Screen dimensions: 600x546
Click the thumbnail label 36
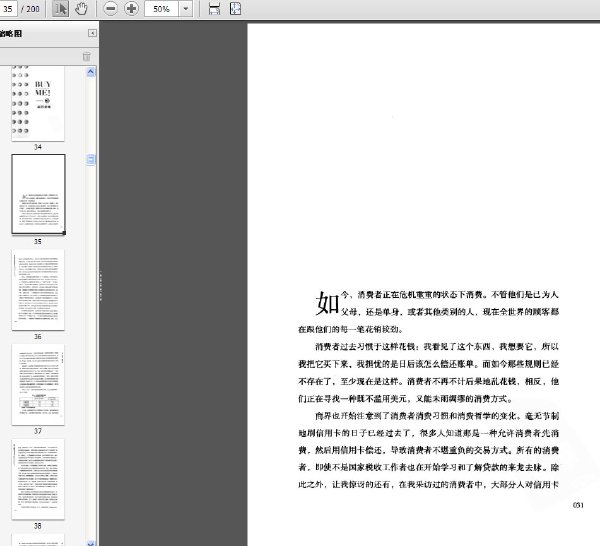pyautogui.click(x=38, y=336)
